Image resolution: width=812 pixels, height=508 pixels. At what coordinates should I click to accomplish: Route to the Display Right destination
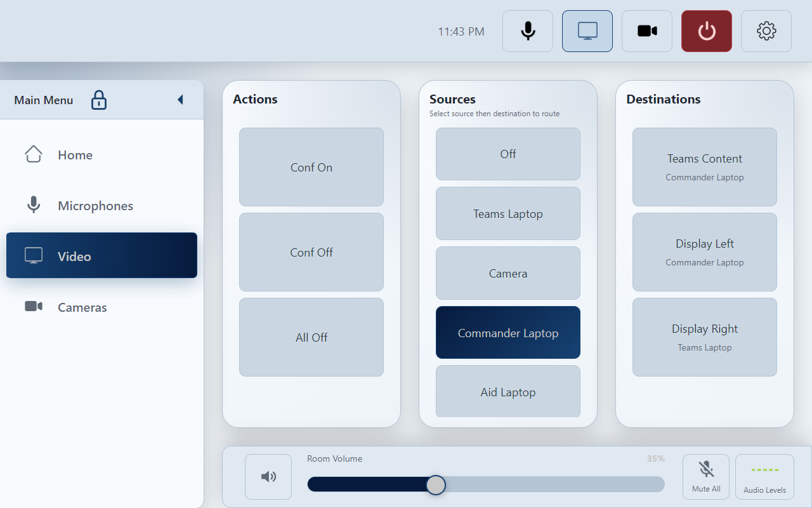coord(705,337)
